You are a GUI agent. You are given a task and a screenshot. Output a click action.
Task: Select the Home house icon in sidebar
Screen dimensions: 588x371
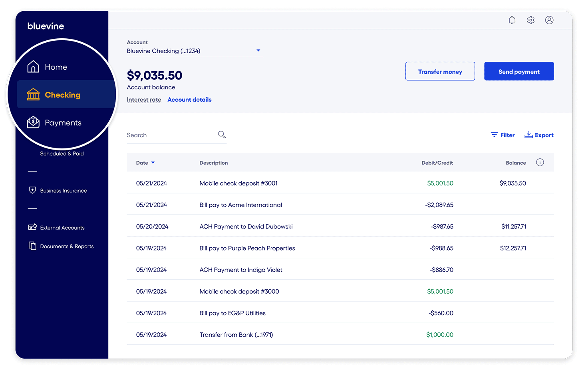click(33, 67)
